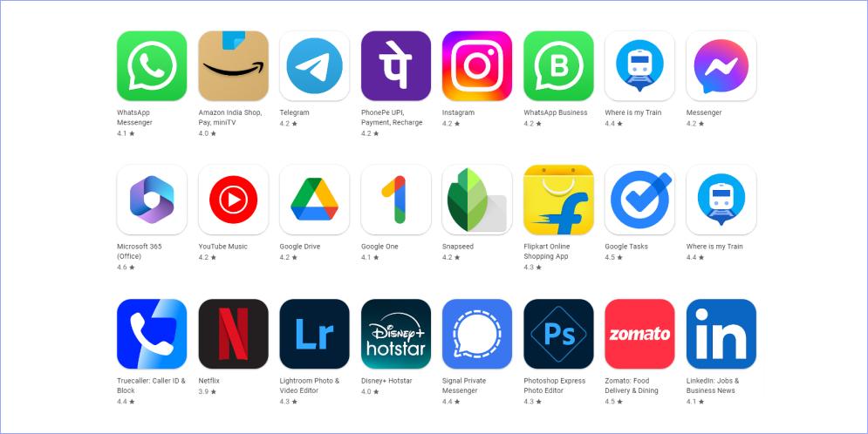Select the purple PhonePe icon
Image resolution: width=868 pixels, height=434 pixels.
pyautogui.click(x=396, y=65)
